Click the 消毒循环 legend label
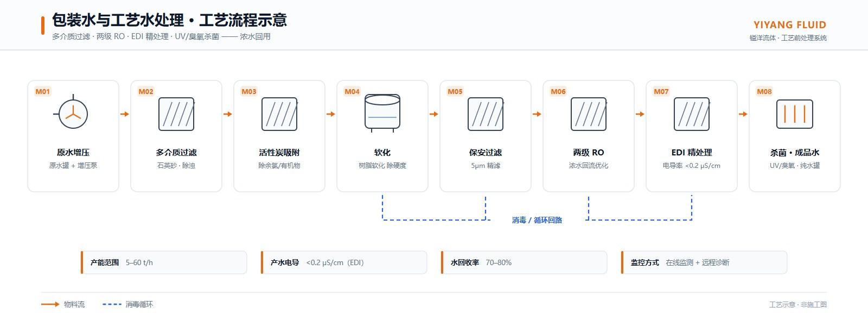Screen dimensions: 868x326 139,304
